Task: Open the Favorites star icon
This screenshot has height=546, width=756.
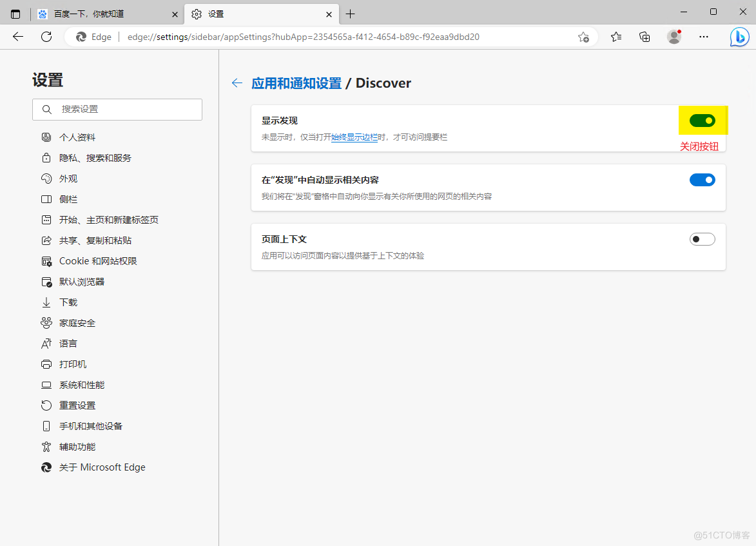Action: click(x=616, y=37)
